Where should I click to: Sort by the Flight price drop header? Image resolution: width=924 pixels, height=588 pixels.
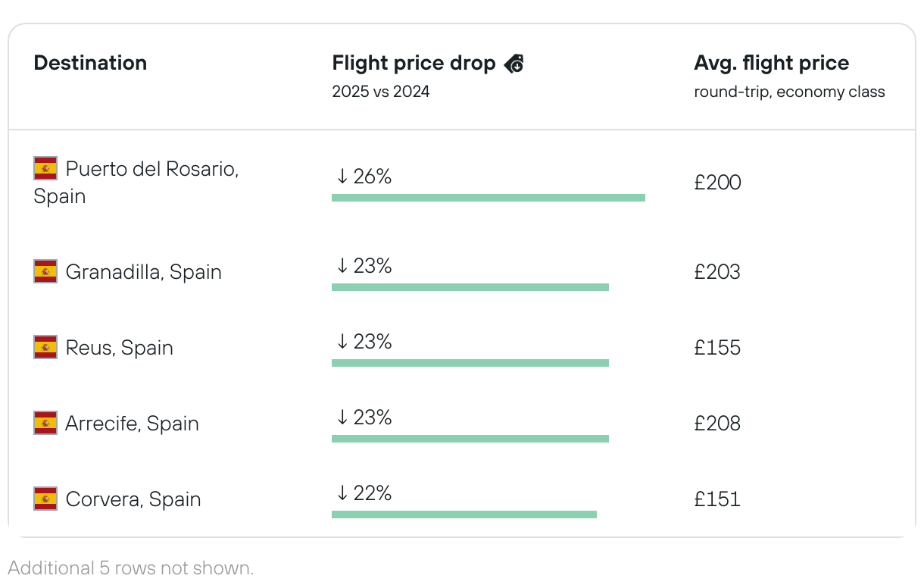click(x=414, y=64)
